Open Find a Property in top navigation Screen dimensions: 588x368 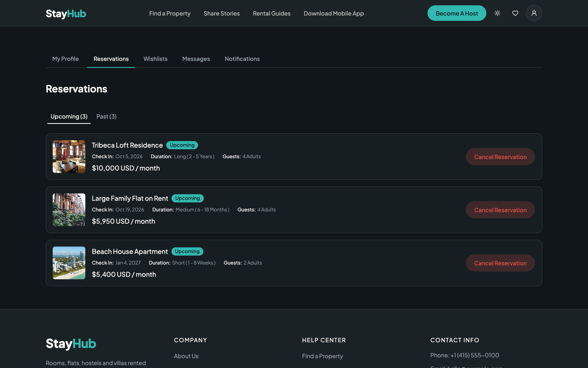pyautogui.click(x=170, y=13)
